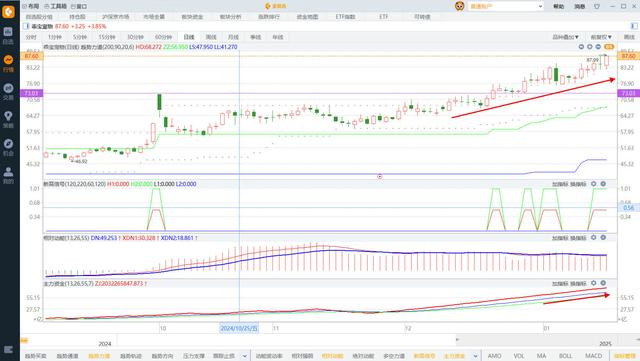The width and height of the screenshot is (640, 361).
Task: Toggle the MA indicator
Action: point(541,356)
